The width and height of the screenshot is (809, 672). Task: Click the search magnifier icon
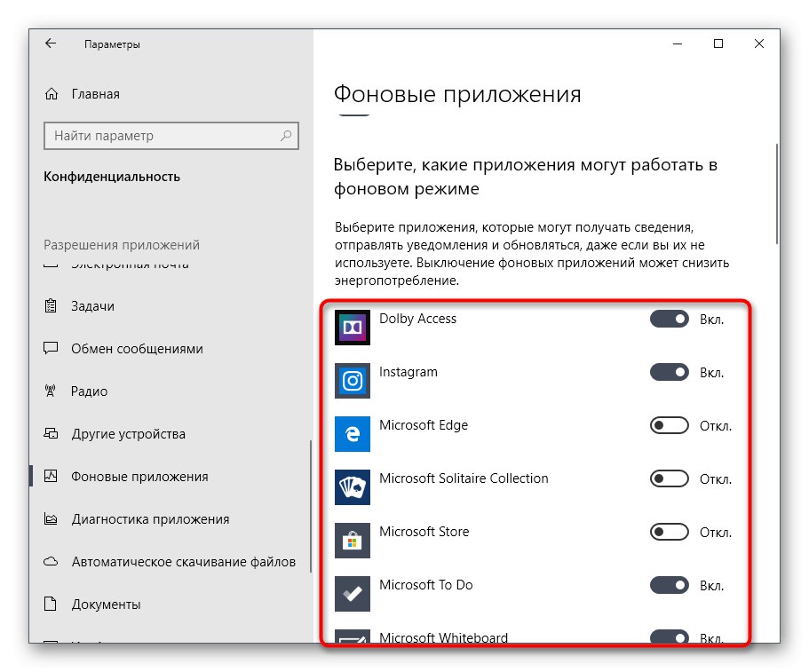286,136
